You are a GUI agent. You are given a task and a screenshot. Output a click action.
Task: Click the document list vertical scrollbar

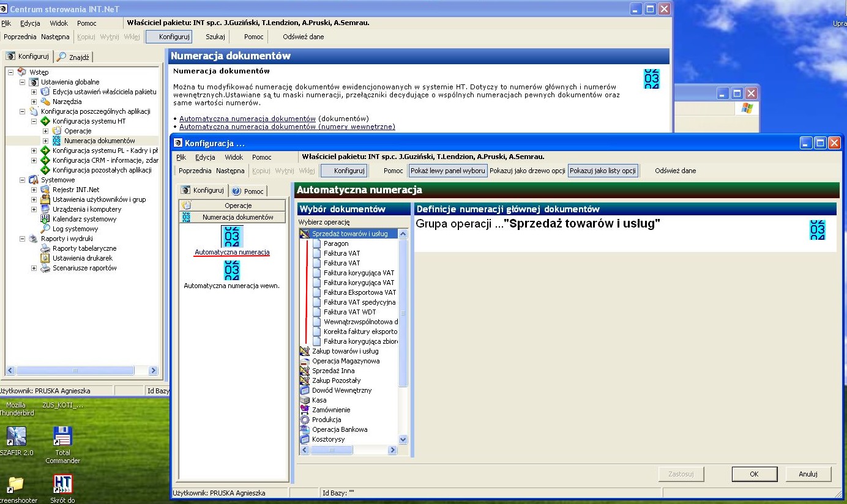(403, 336)
